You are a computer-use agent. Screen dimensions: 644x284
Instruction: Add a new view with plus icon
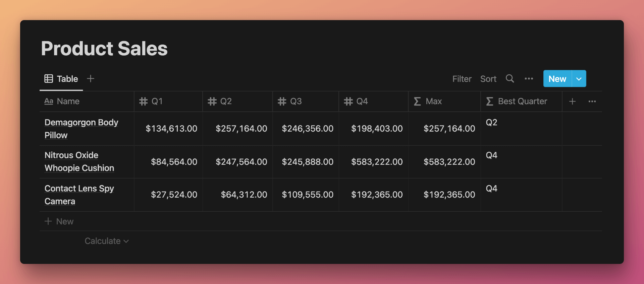pyautogui.click(x=91, y=79)
